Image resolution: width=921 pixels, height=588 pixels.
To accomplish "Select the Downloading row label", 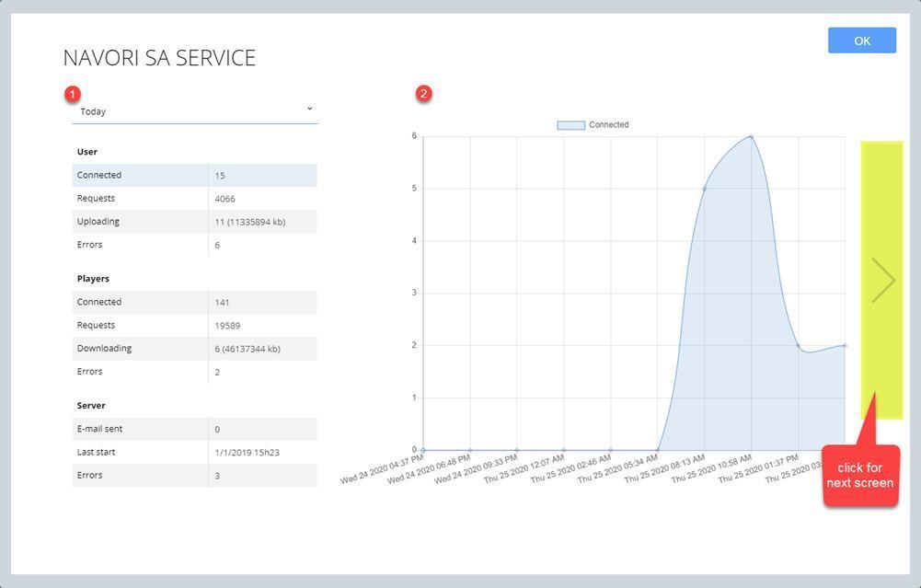I will 104,349.
